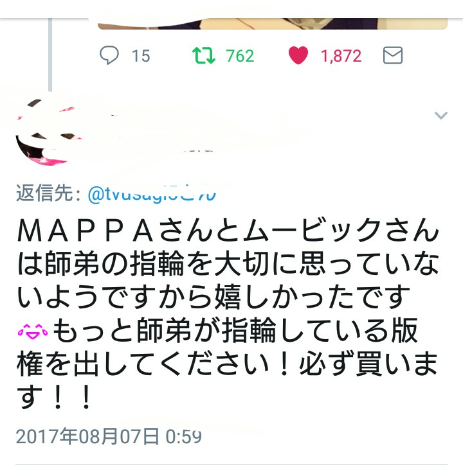Click the 15 replies count
The width and height of the screenshot is (463, 476).
pos(141,56)
